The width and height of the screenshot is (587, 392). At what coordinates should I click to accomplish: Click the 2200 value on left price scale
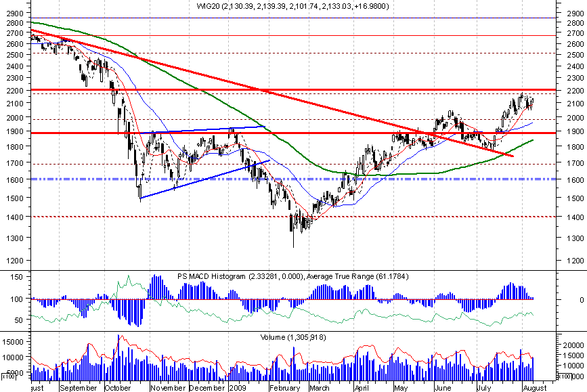[15, 91]
